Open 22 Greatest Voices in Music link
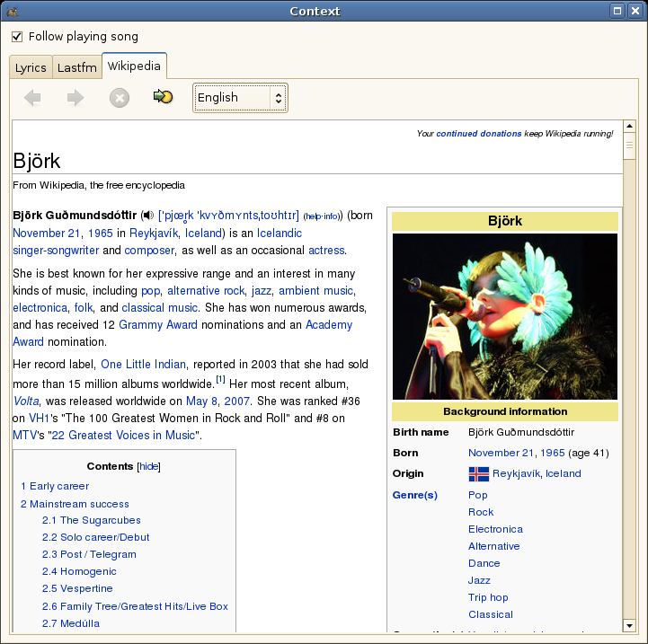648x644 pixels. (123, 435)
